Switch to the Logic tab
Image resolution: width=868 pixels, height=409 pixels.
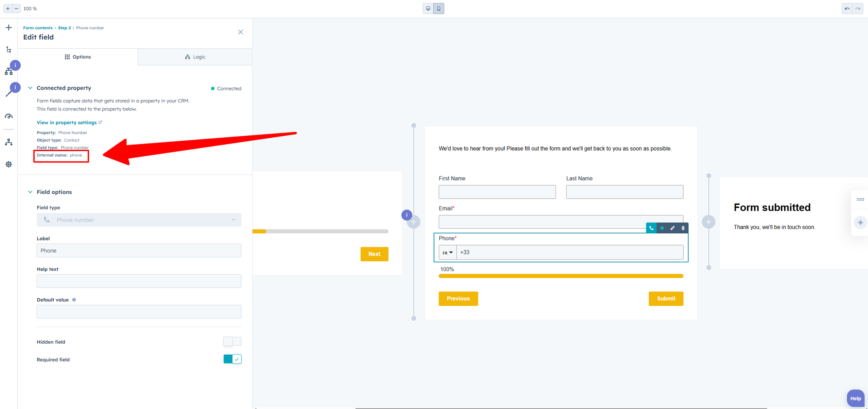(195, 57)
